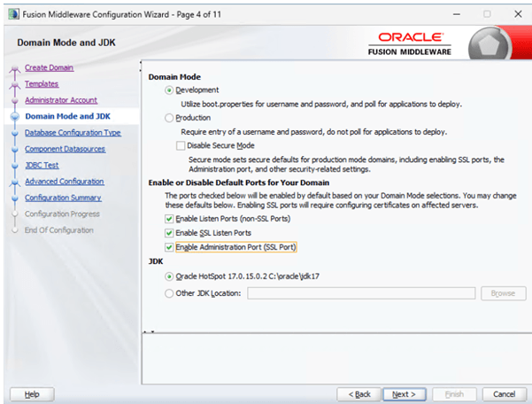Select the Development domain mode radio button

click(x=169, y=90)
